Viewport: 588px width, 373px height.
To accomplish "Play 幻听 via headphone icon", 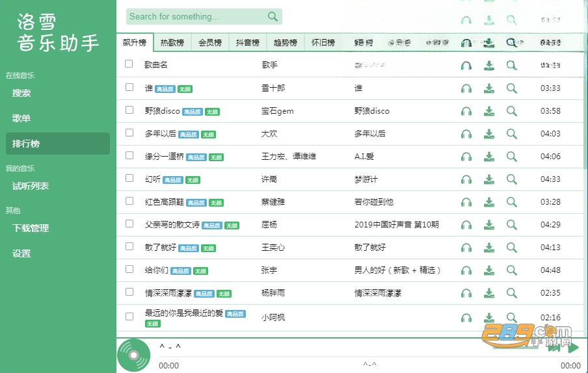I will [466, 180].
